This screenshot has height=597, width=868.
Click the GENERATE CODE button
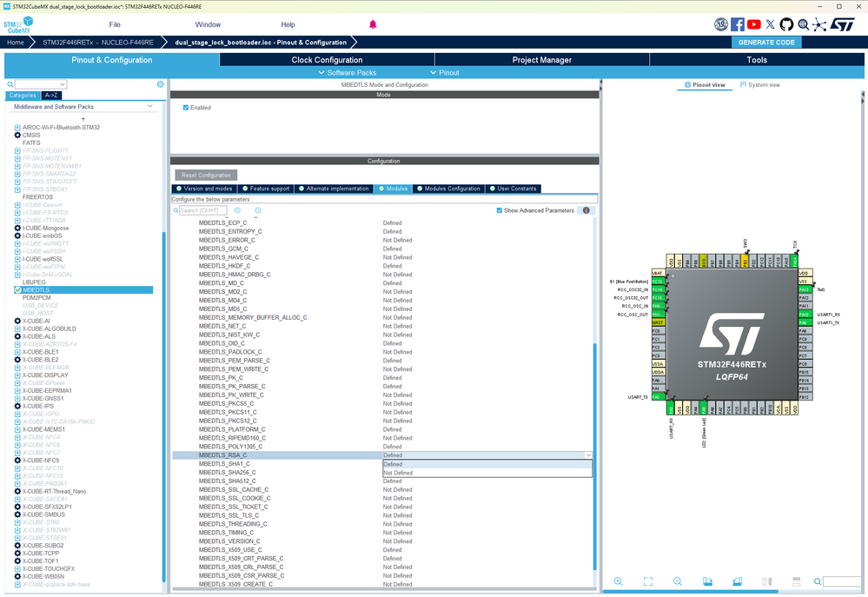click(766, 42)
